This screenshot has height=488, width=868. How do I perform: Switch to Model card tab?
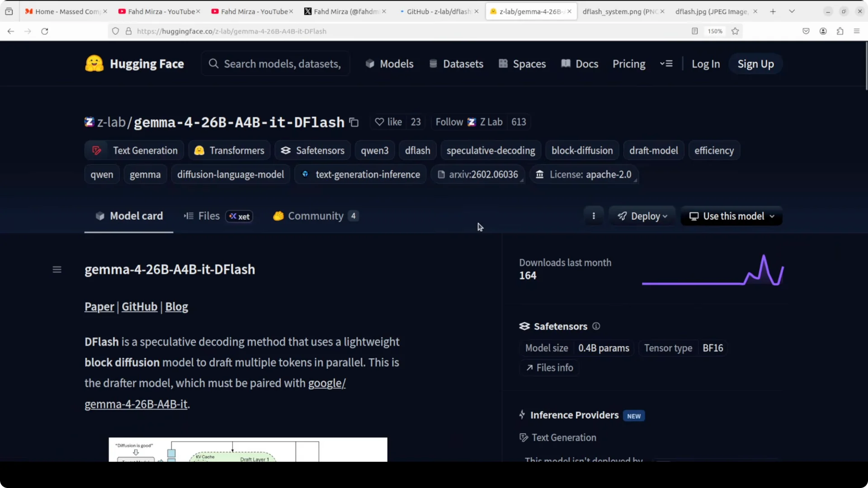[x=129, y=216]
